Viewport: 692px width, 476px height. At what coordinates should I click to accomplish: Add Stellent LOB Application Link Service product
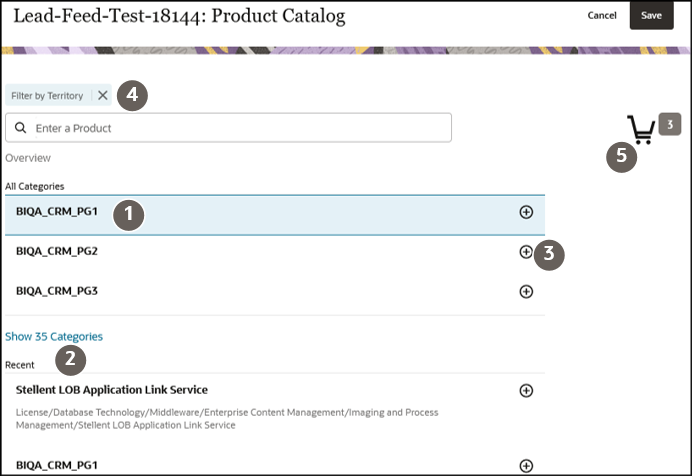pos(526,390)
